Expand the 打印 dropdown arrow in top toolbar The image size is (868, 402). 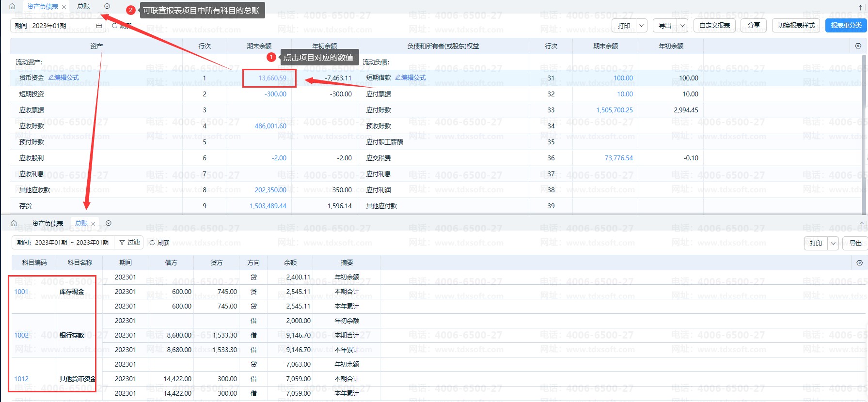pos(642,26)
